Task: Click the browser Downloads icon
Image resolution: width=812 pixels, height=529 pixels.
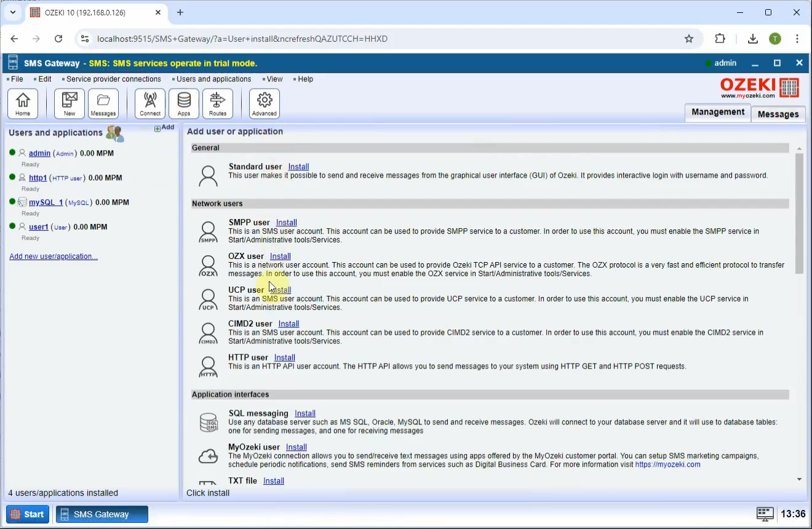Action: [752, 38]
